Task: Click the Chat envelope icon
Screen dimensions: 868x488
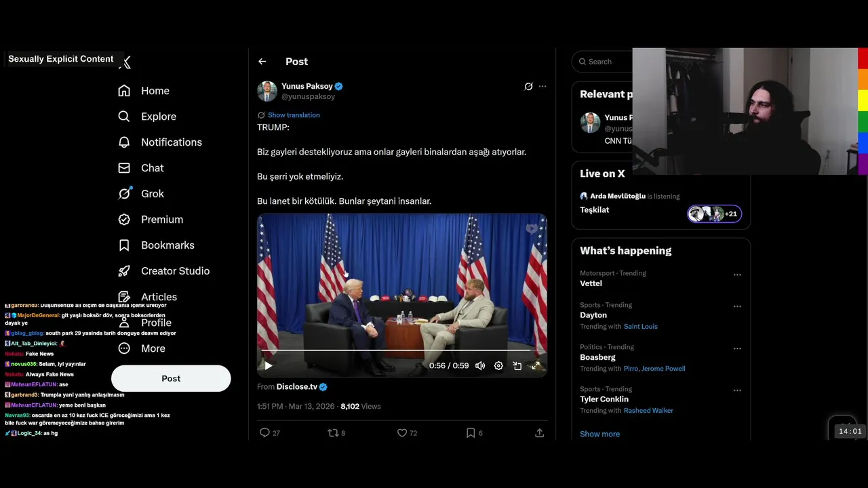Action: point(124,168)
